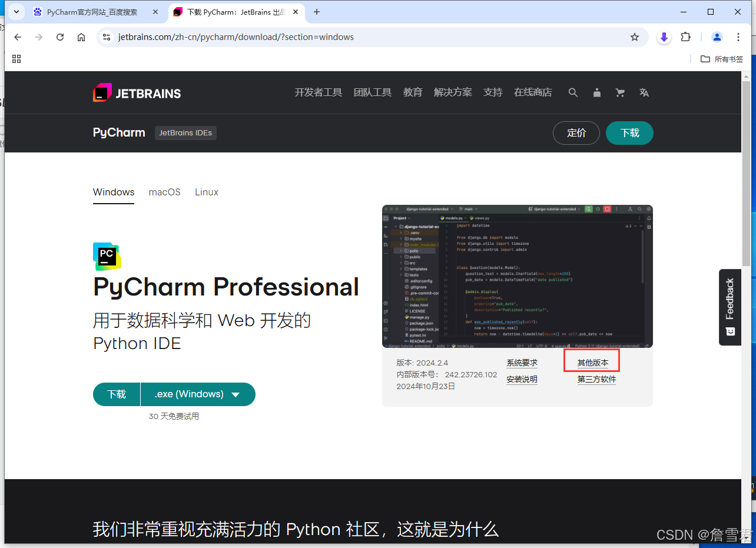Image resolution: width=756 pixels, height=548 pixels.
Task: Click the PyCharm Professional heading
Action: [226, 287]
